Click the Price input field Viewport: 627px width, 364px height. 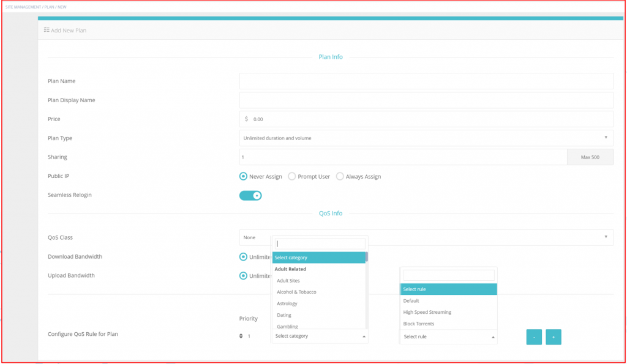click(x=426, y=119)
